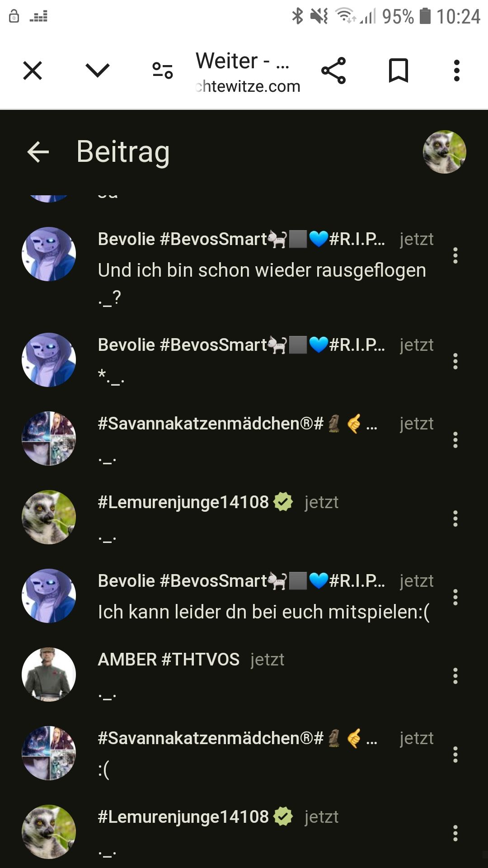The image size is (488, 868).
Task: Bookmark this page with bookmark icon
Action: pyautogui.click(x=399, y=71)
